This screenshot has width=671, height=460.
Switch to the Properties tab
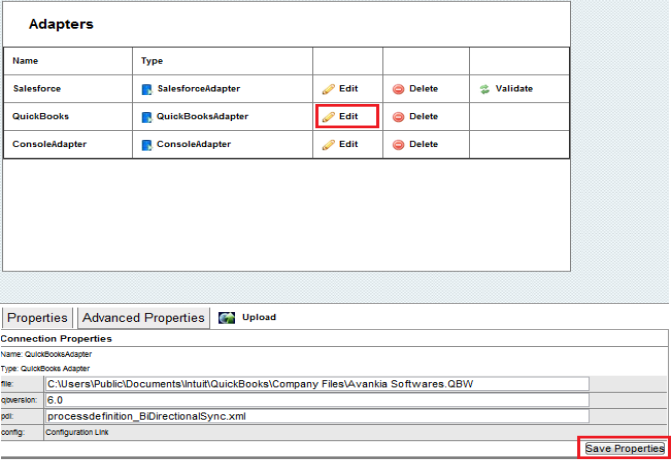(38, 318)
